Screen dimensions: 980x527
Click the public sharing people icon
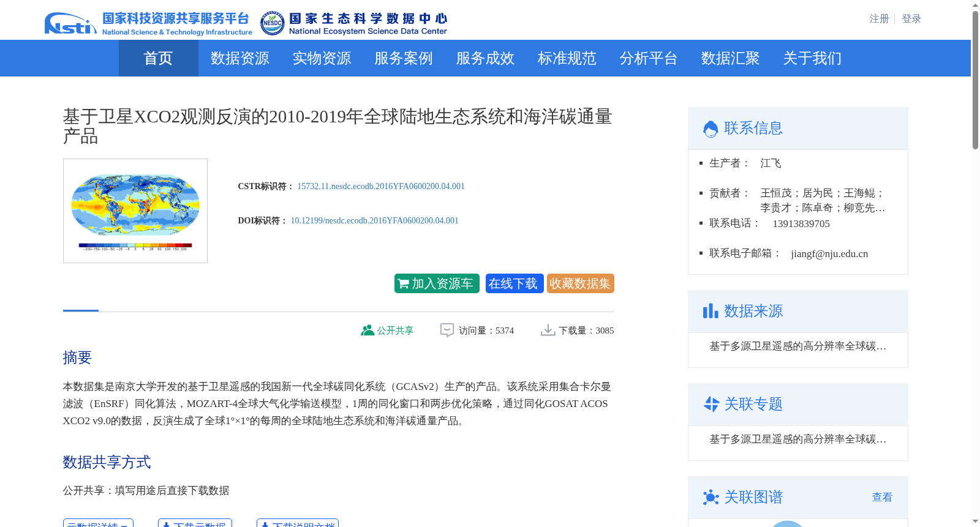tap(367, 331)
